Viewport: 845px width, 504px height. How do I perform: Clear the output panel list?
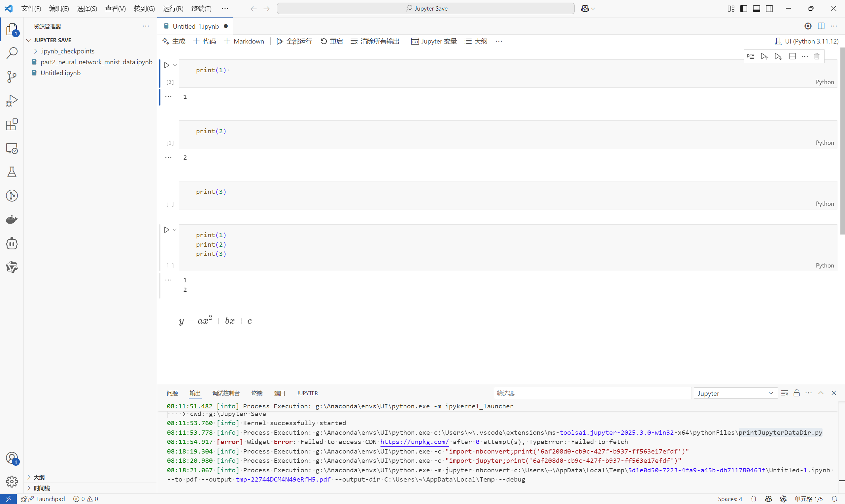[785, 393]
